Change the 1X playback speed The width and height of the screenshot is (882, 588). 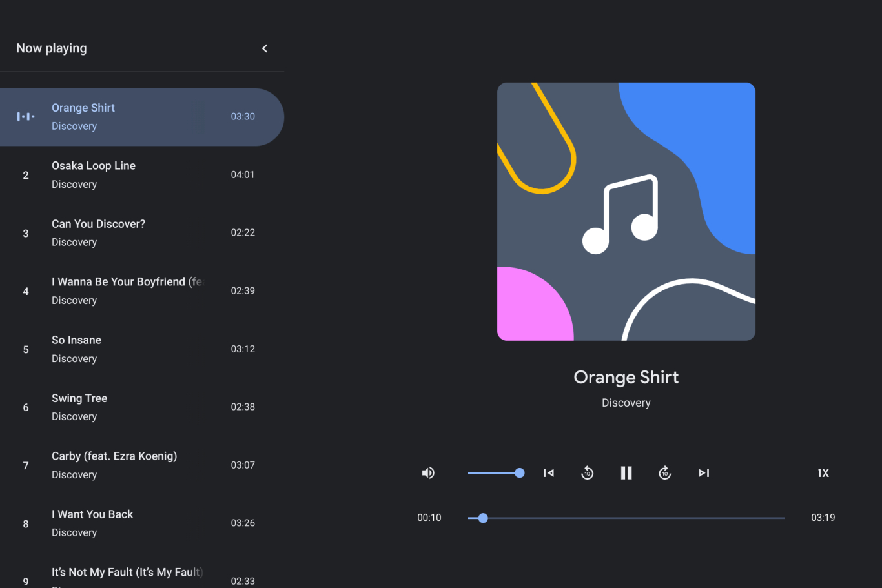tap(823, 473)
